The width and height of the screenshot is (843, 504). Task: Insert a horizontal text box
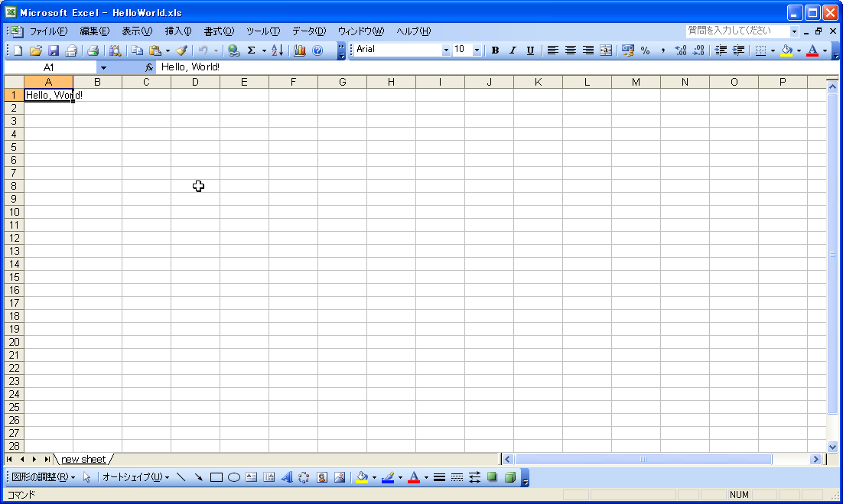click(251, 477)
